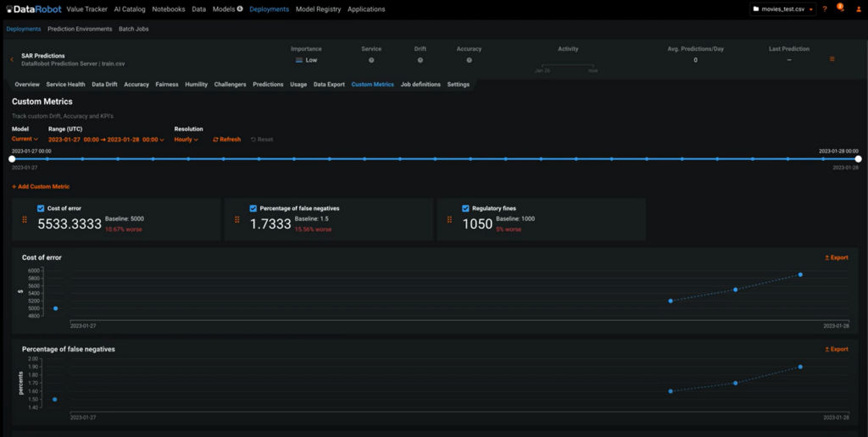Open the notifications bell icon
Image resolution: width=868 pixels, height=437 pixels.
[x=839, y=9]
